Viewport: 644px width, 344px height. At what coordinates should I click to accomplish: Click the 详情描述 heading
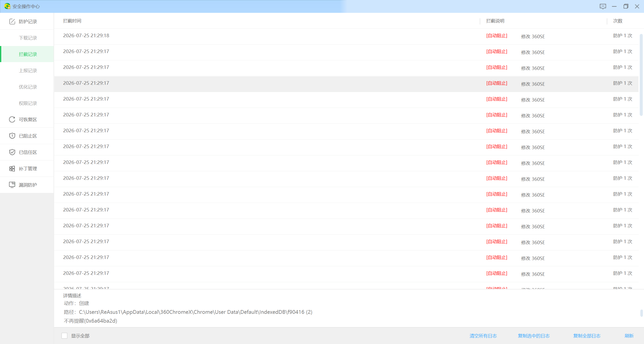point(72,295)
